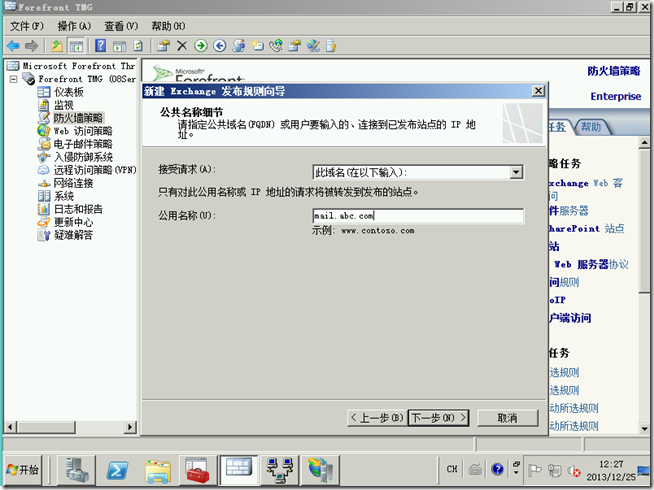Image resolution: width=654 pixels, height=490 pixels.
Task: Click the system tray flag notification icon
Action: 535,470
